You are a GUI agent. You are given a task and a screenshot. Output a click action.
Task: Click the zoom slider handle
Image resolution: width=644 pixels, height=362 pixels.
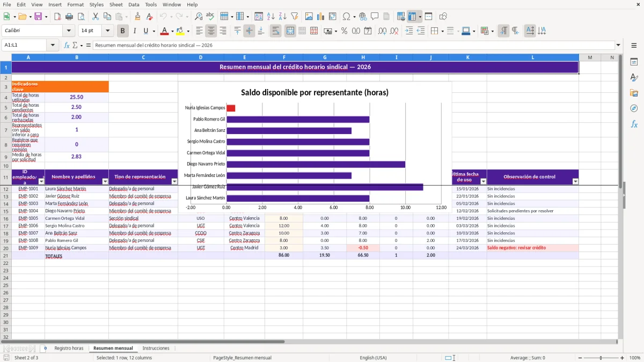601,358
